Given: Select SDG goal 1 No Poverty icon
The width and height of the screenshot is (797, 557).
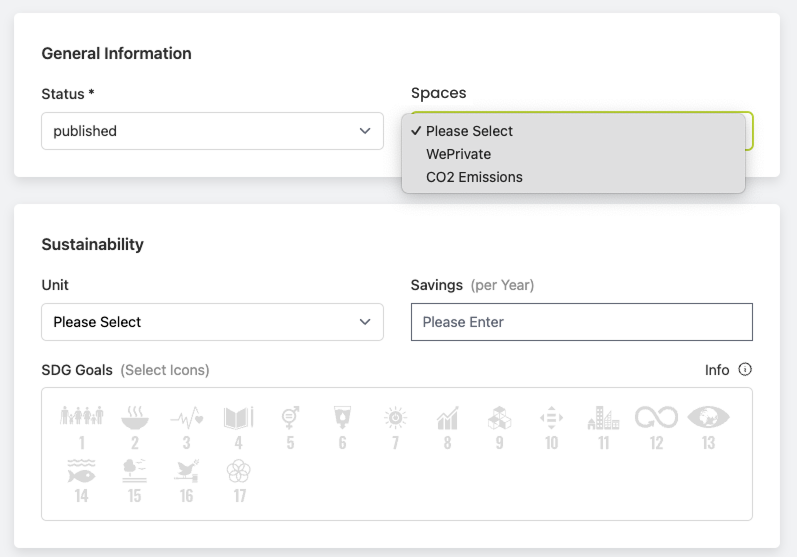Looking at the screenshot, I should (82, 427).
